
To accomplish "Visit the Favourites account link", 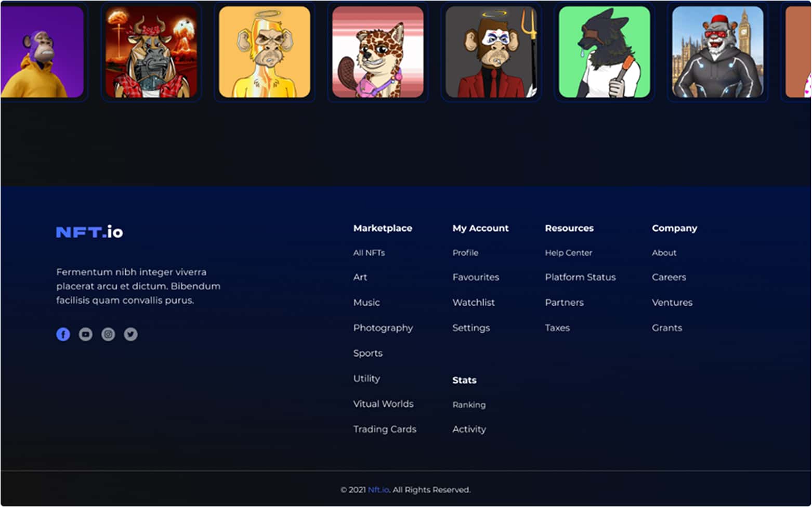I will point(476,277).
